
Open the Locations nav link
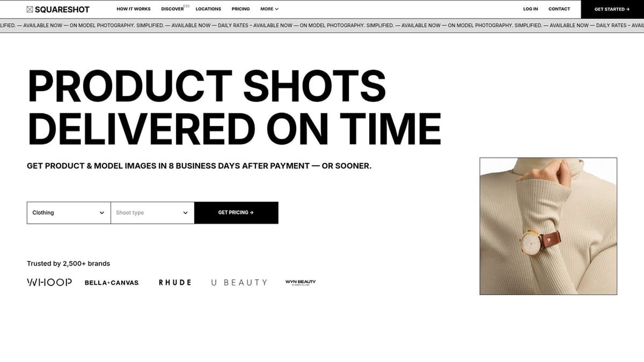pyautogui.click(x=208, y=9)
